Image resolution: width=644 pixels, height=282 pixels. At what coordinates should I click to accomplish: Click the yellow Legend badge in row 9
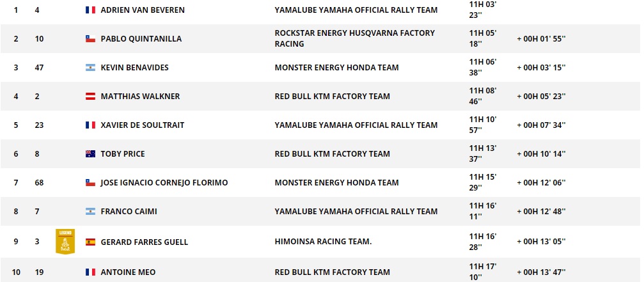click(65, 242)
